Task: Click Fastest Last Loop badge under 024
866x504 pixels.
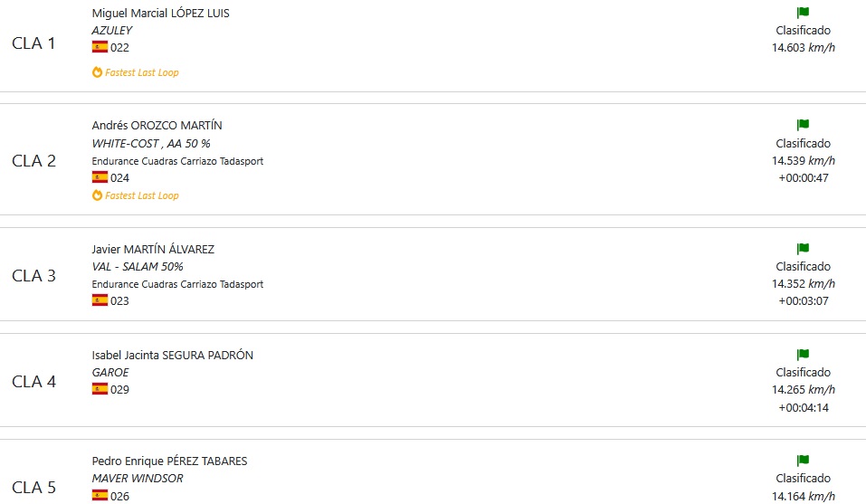Action: click(x=136, y=195)
